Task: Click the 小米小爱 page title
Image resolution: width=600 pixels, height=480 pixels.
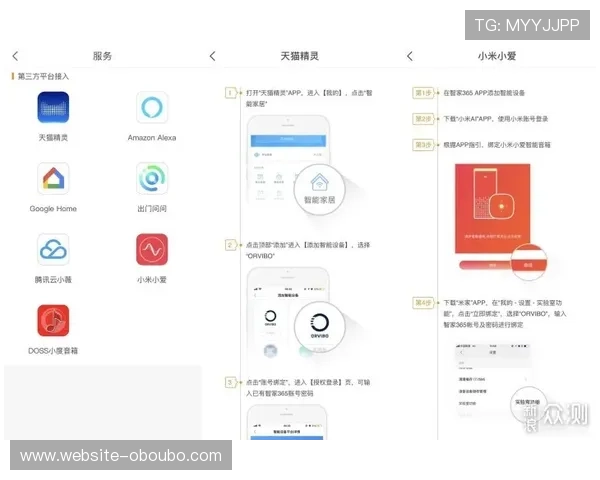Action: pyautogui.click(x=497, y=56)
